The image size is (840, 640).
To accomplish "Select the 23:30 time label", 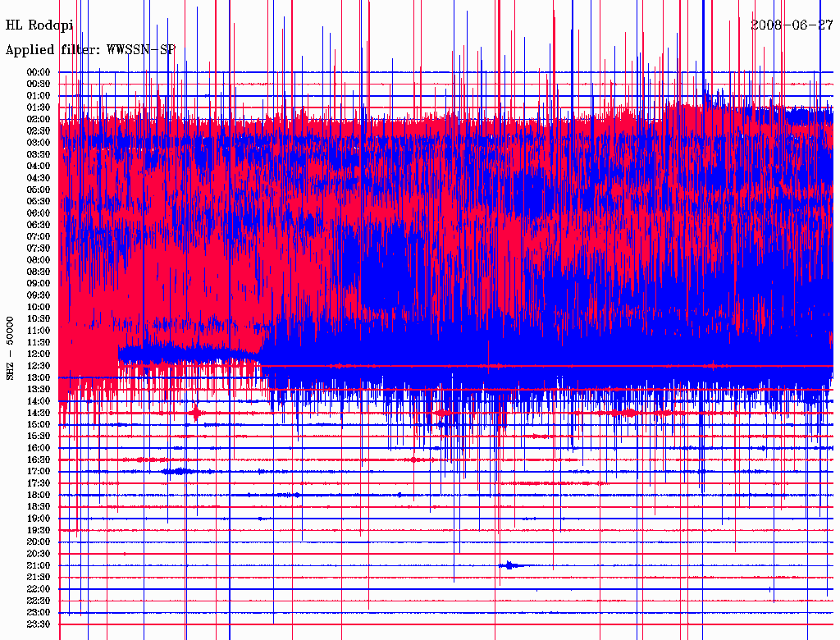I will pos(39,624).
